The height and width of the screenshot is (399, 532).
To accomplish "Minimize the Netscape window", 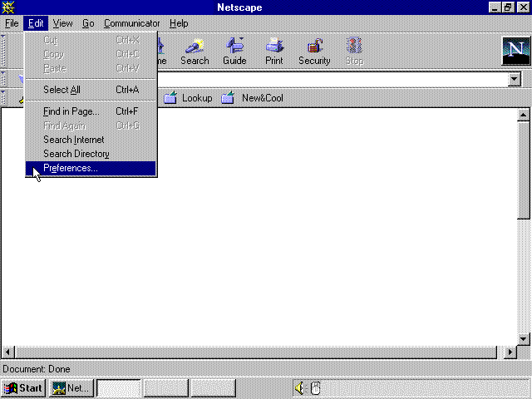I will pos(495,7).
